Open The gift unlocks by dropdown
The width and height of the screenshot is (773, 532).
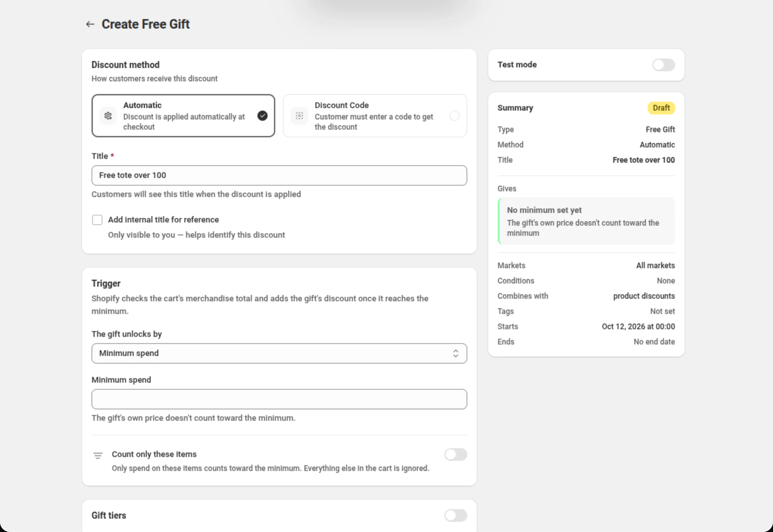279,353
